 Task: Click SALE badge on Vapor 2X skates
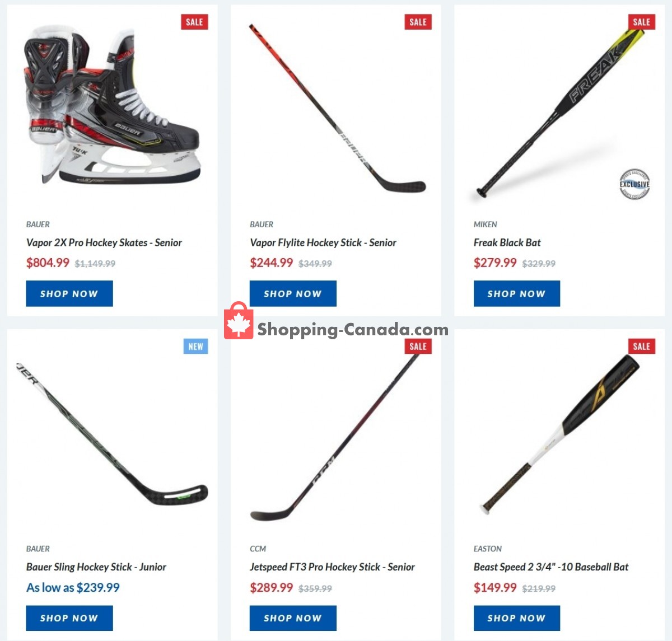(194, 22)
